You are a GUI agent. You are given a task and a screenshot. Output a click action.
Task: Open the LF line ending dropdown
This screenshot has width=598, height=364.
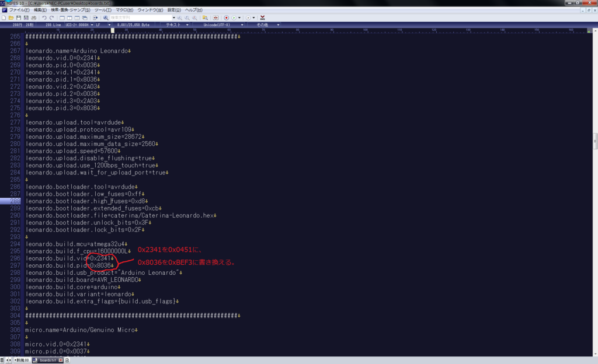(109, 24)
